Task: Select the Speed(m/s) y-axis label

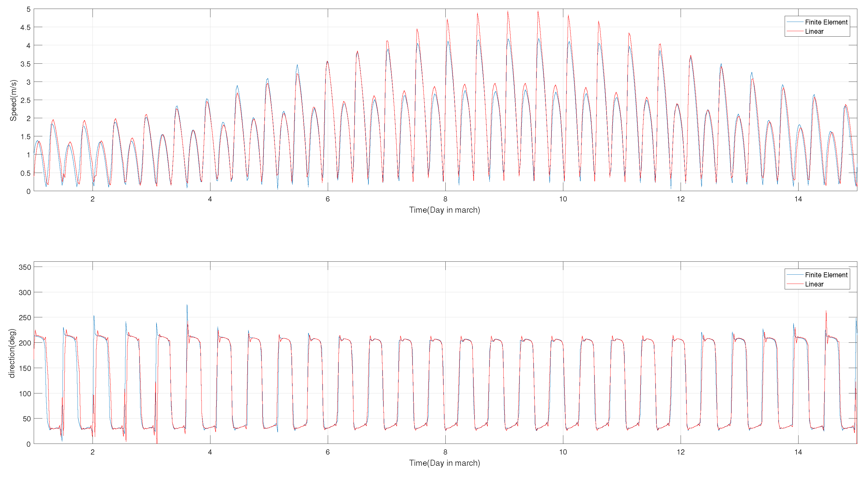Action: click(x=13, y=100)
